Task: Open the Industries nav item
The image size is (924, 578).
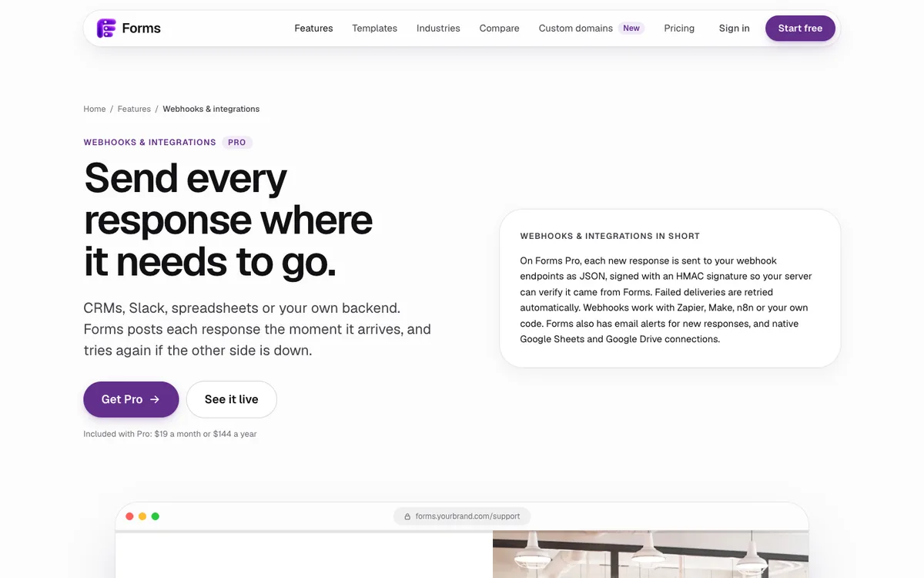Action: (x=438, y=29)
